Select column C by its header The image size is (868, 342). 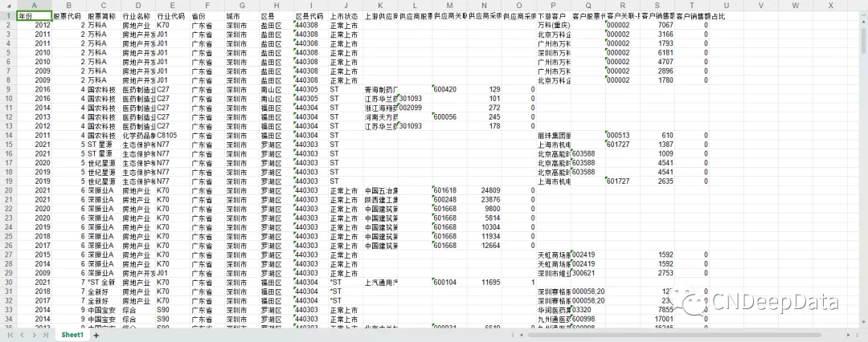104,5
